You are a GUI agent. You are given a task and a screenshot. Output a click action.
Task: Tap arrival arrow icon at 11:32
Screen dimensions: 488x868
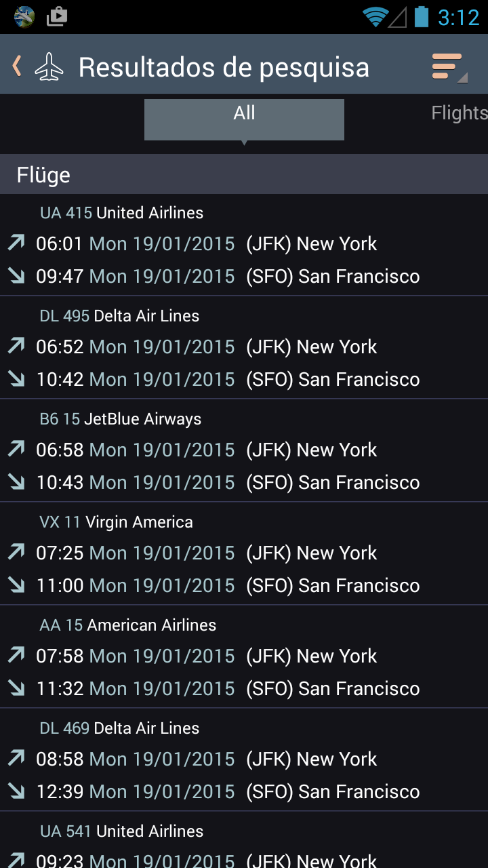click(16, 688)
